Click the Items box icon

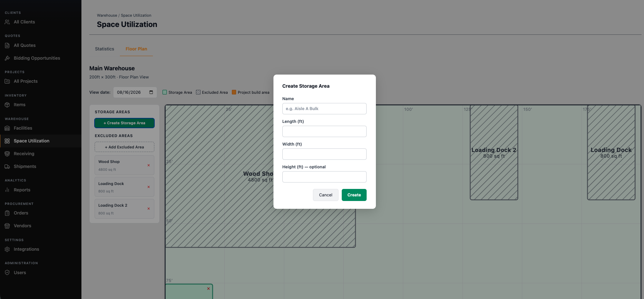coord(7,105)
